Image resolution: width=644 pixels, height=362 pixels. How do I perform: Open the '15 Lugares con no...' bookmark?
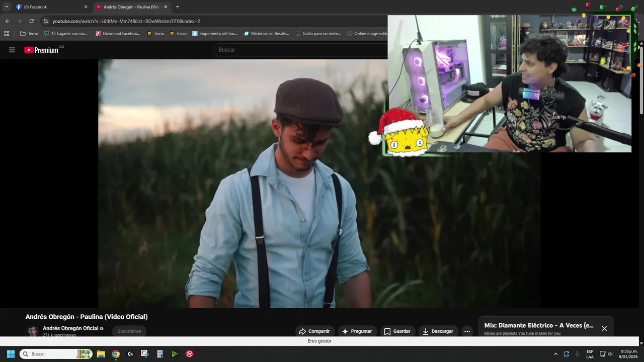65,34
